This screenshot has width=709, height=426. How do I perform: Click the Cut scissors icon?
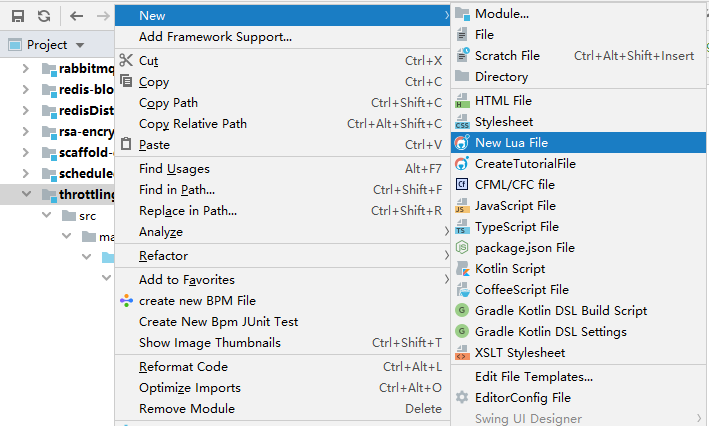pyautogui.click(x=126, y=60)
